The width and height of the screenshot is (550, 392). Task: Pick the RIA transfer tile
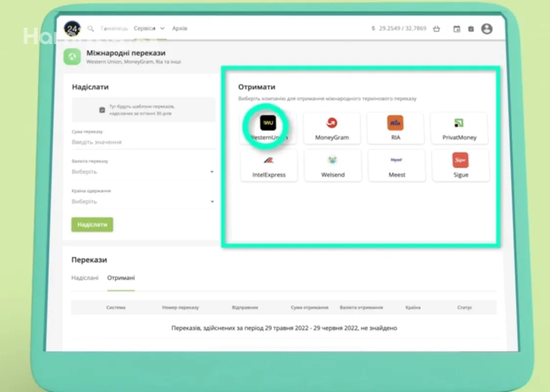[x=395, y=128]
